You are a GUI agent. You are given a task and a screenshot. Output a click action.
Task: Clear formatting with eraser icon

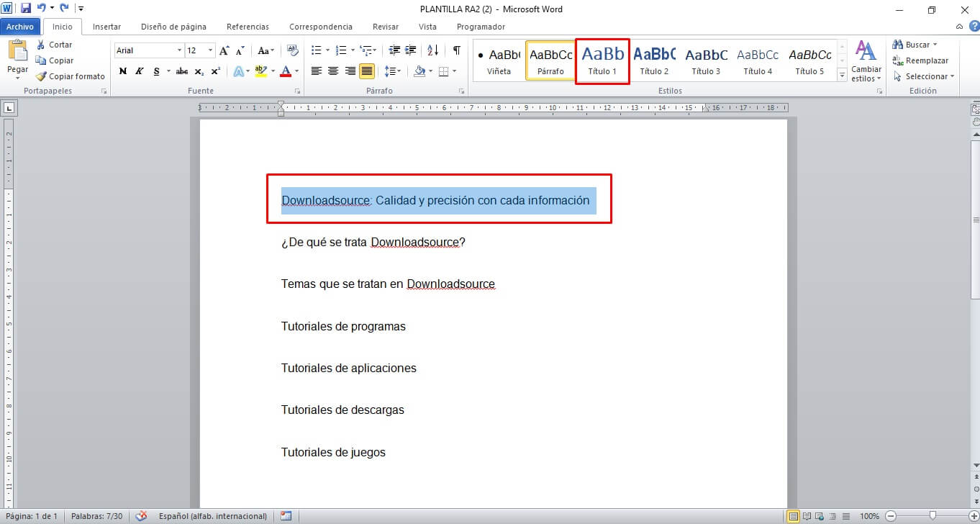293,50
